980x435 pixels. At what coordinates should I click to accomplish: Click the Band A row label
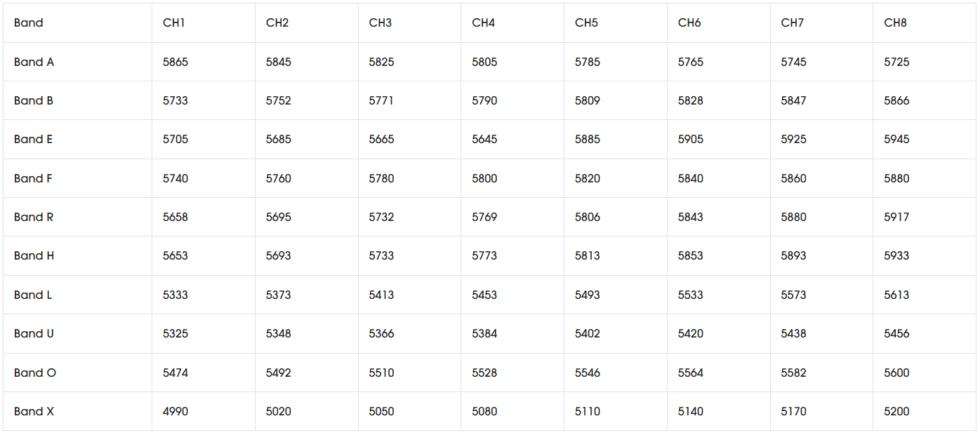pyautogui.click(x=34, y=62)
